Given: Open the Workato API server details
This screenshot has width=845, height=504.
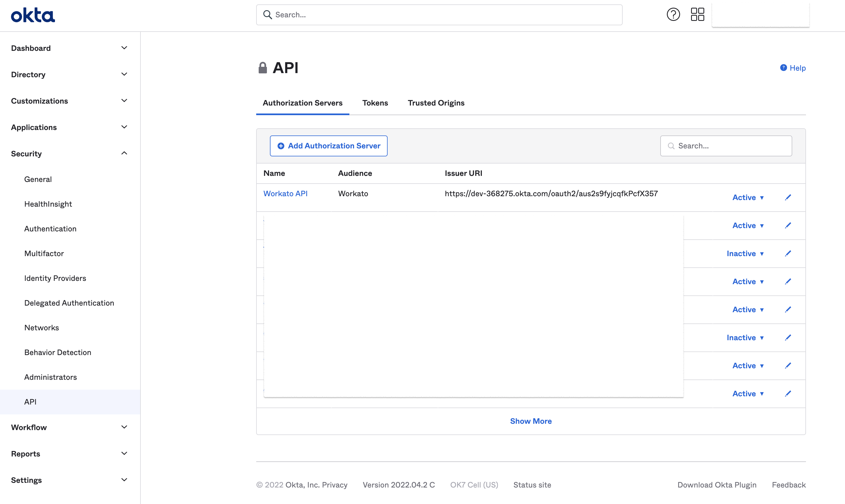Looking at the screenshot, I should 286,193.
